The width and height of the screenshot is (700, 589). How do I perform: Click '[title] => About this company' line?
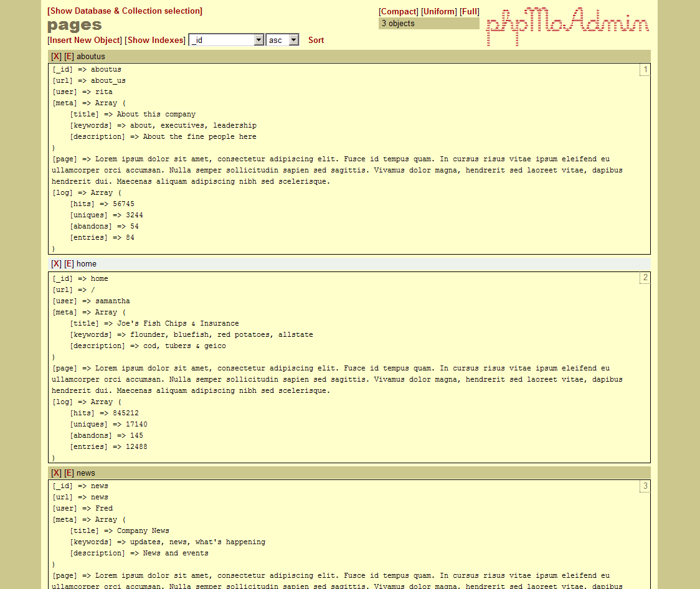coord(133,114)
